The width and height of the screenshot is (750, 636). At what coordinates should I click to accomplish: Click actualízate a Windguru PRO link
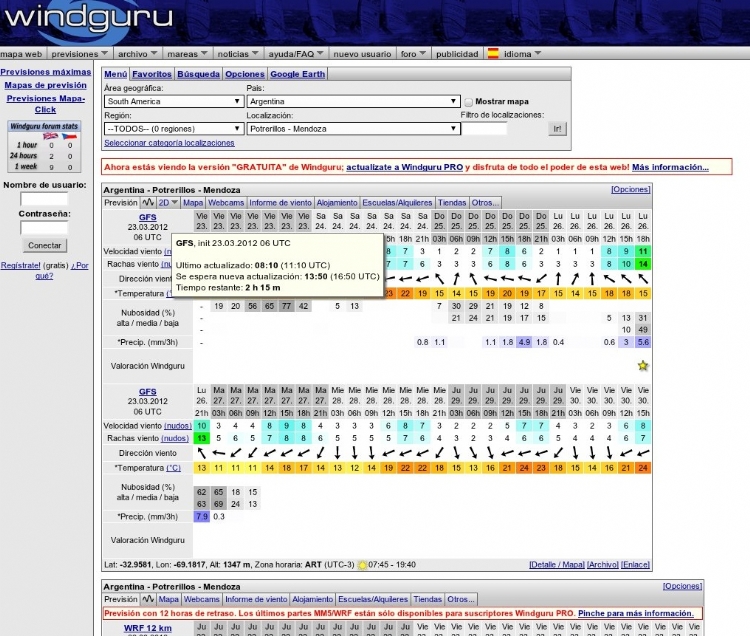pyautogui.click(x=405, y=167)
